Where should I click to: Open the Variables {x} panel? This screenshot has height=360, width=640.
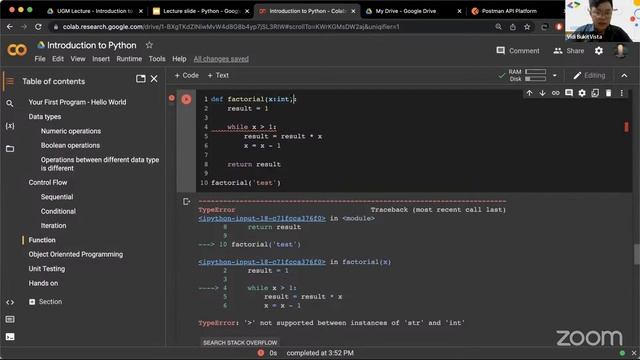point(10,126)
